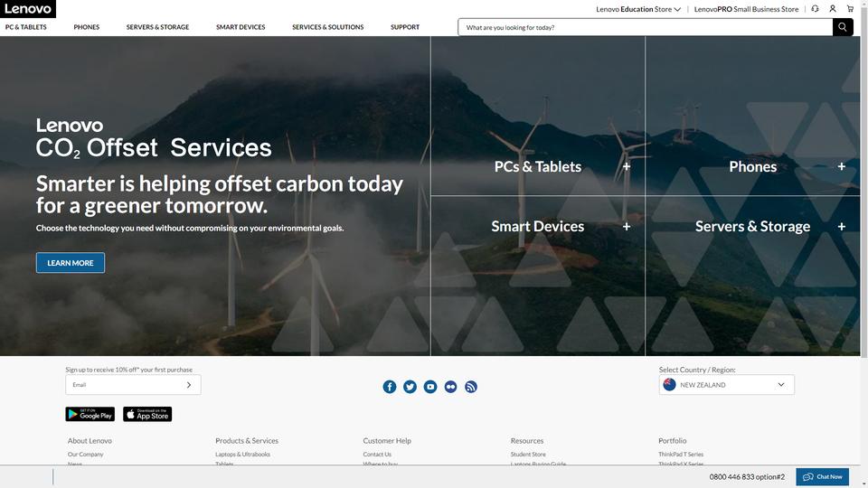Click the Chat Now button
Screen dimensions: 868x488
[x=822, y=477]
